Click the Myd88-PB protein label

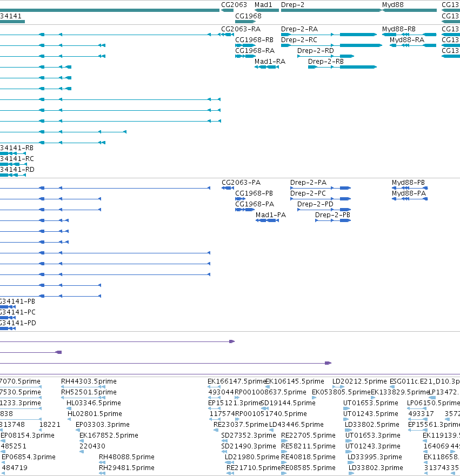click(408, 183)
